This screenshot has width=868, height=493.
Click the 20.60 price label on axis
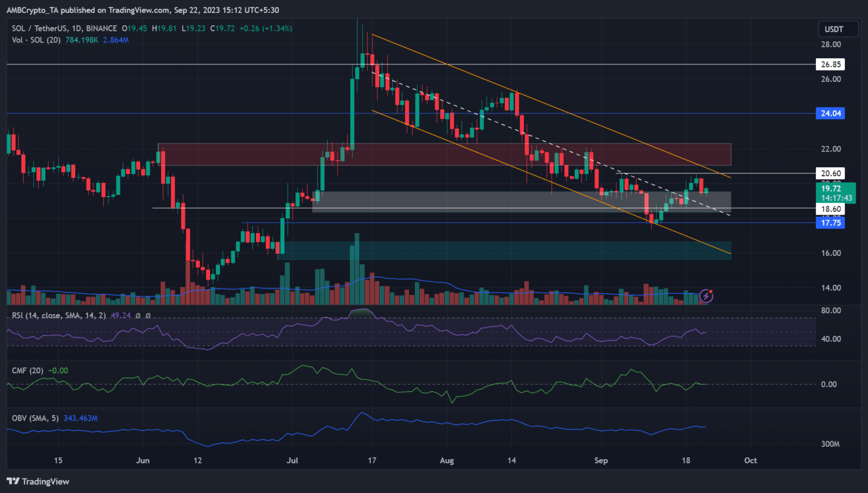click(830, 173)
